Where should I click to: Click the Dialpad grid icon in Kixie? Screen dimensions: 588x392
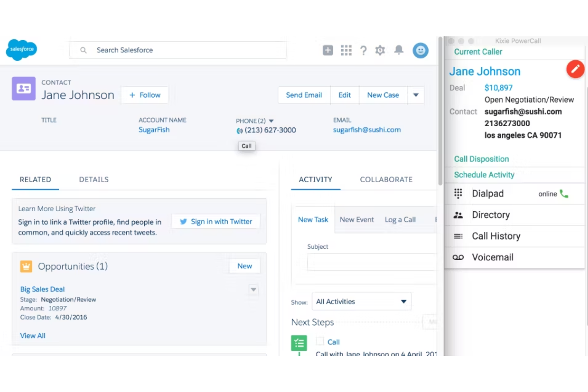coord(458,193)
